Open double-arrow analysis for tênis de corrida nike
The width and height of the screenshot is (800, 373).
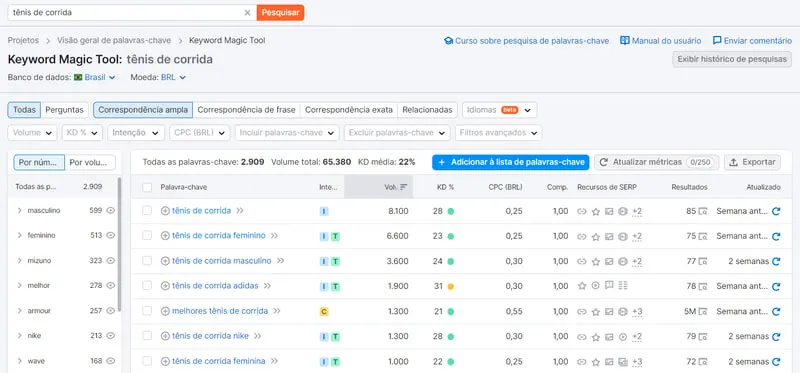(258, 336)
